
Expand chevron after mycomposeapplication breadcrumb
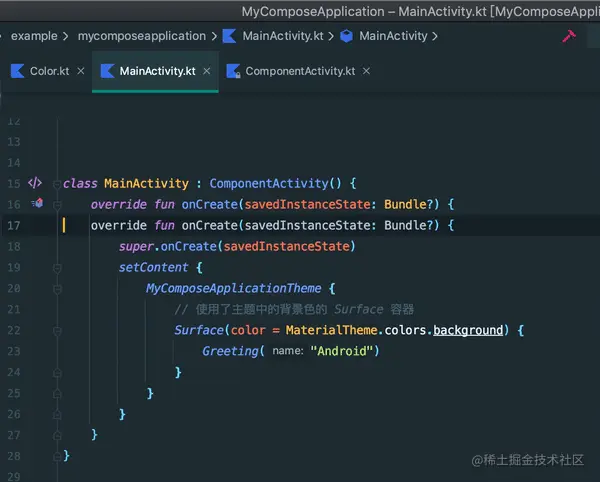214,36
